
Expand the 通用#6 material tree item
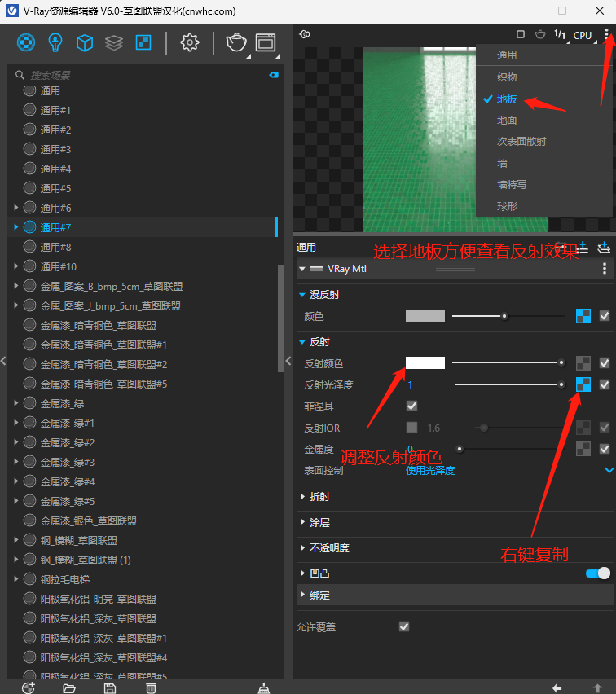16,208
